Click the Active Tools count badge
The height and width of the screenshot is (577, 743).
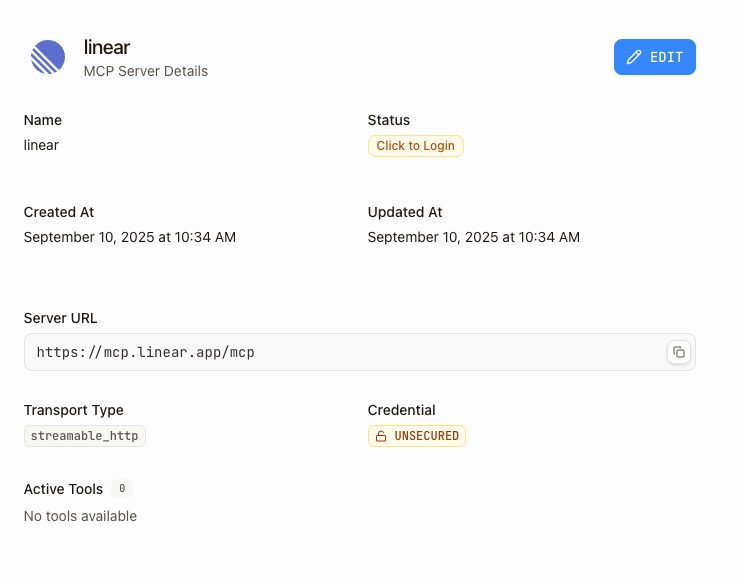pyautogui.click(x=122, y=489)
